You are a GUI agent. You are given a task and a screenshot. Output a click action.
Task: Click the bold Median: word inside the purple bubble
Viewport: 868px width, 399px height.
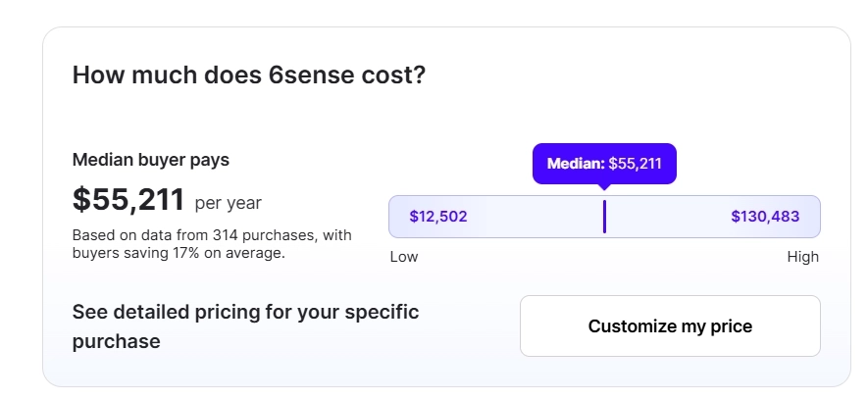click(575, 164)
